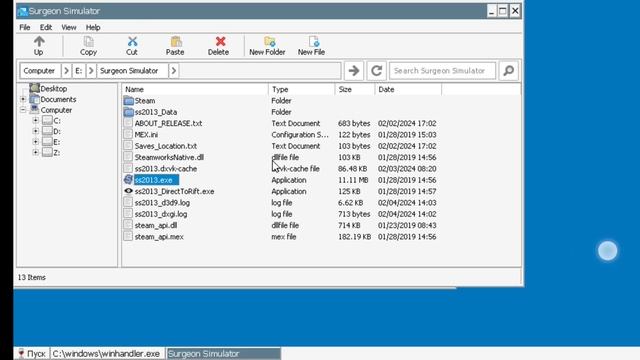Click the Paste clipboard icon
Screen dimensions: 640x360
point(176,42)
